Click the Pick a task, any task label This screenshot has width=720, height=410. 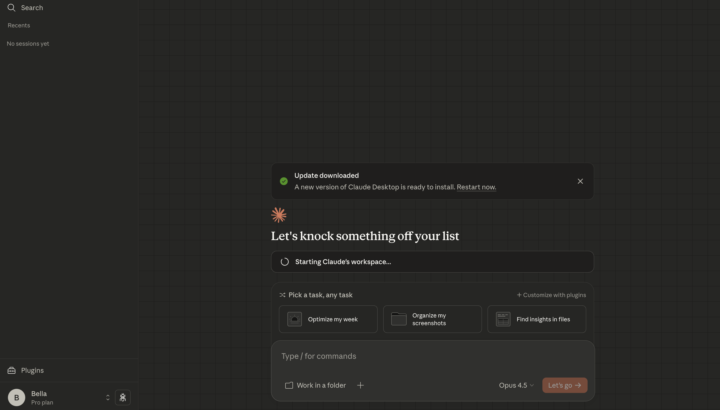321,295
